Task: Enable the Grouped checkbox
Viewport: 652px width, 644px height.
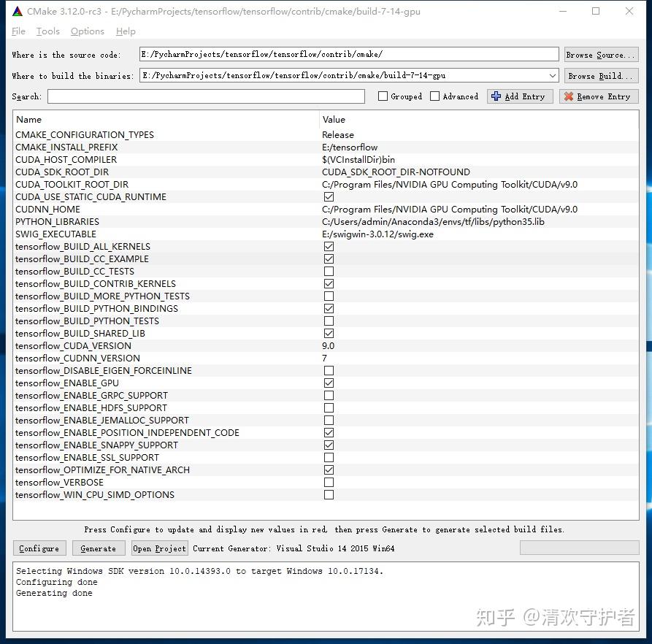Action: (x=383, y=96)
